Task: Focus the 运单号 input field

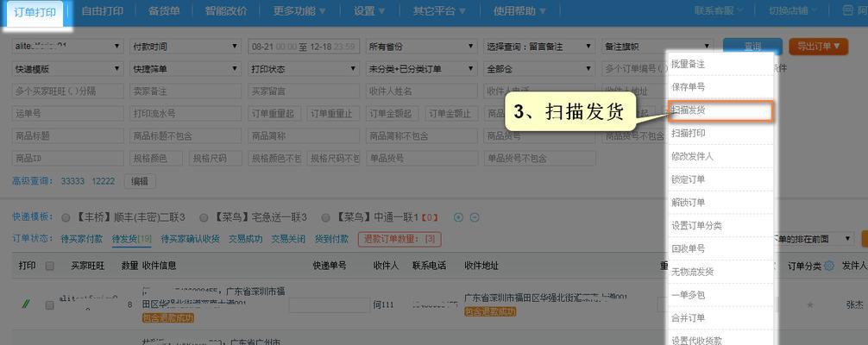Action: pyautogui.click(x=67, y=114)
